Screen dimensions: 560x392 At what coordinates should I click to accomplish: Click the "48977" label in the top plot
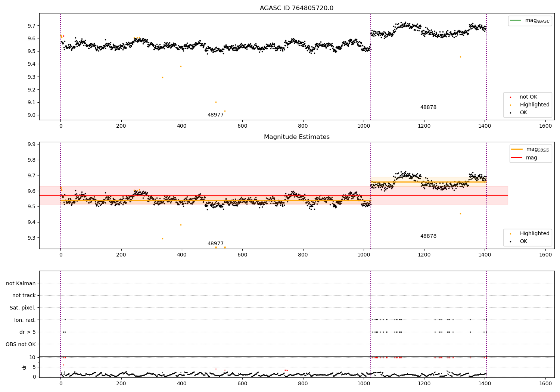pyautogui.click(x=215, y=115)
